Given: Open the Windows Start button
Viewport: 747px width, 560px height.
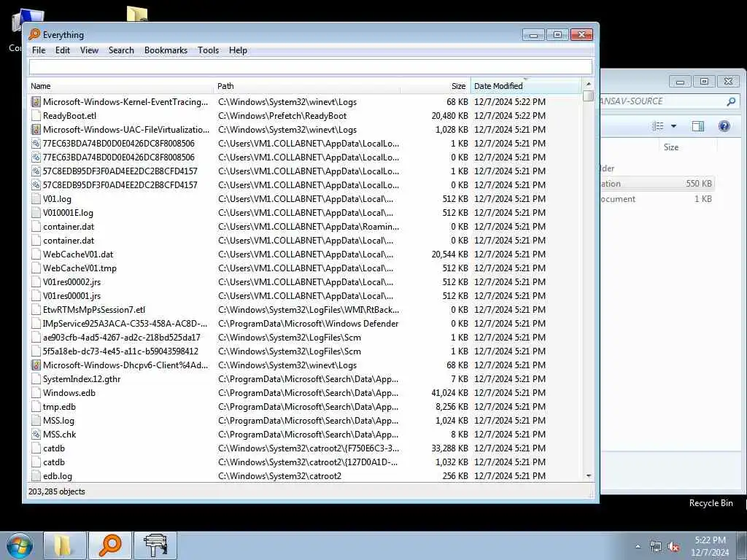Looking at the screenshot, I should [20, 545].
